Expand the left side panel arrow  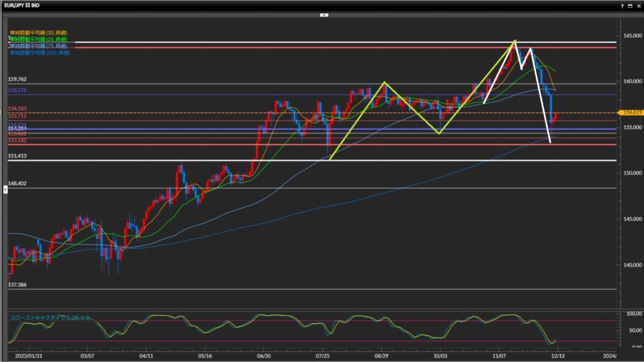pos(6,189)
